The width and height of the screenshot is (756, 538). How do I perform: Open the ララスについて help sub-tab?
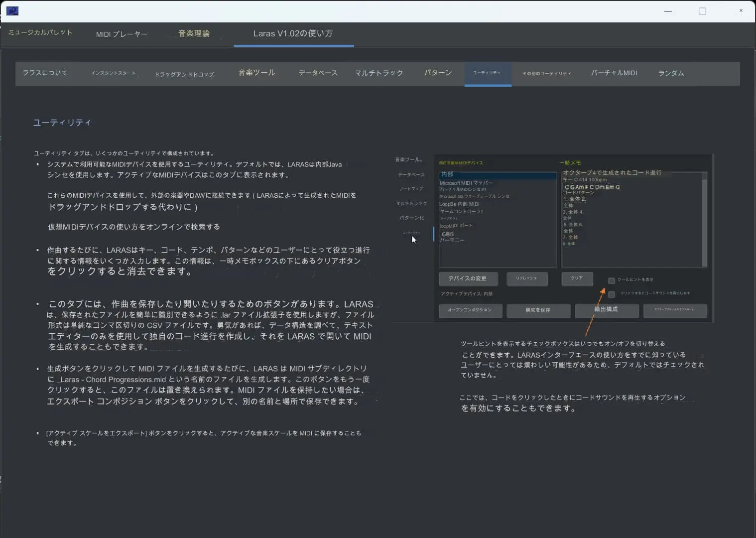45,73
